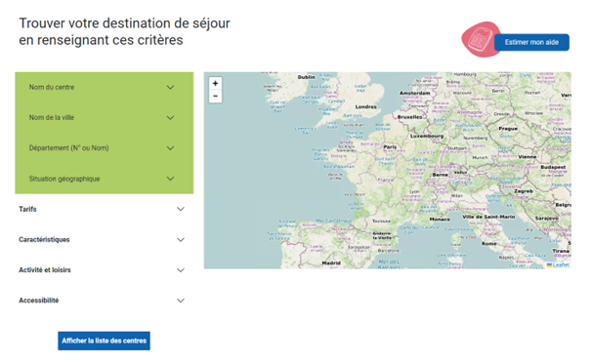Screen dimensions: 591x364
Task: Expand the Nom de la ville chevron
Action: click(x=170, y=118)
